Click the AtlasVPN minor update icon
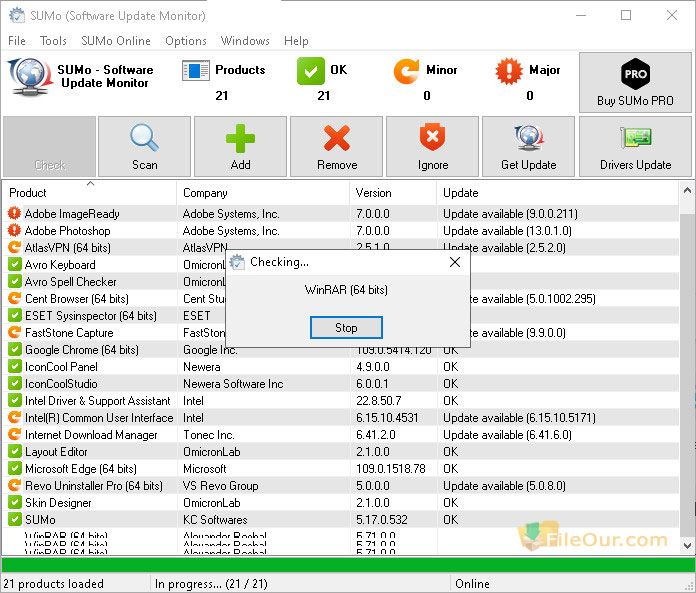696x593 pixels. coord(14,247)
